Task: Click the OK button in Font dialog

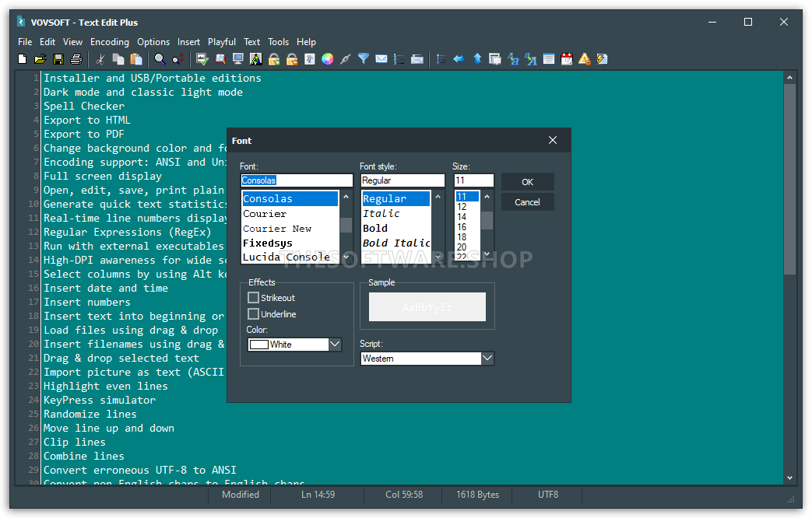Action: (x=527, y=182)
